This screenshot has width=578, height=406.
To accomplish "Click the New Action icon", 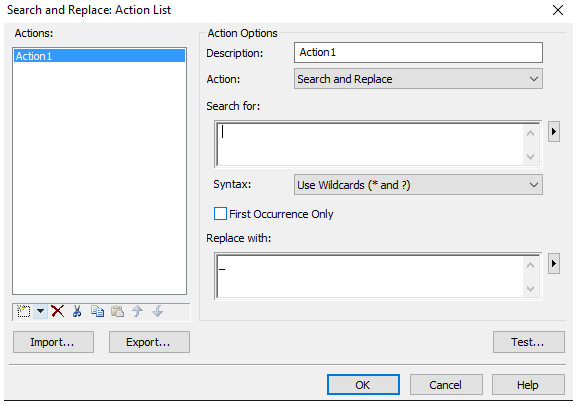I will [23, 312].
